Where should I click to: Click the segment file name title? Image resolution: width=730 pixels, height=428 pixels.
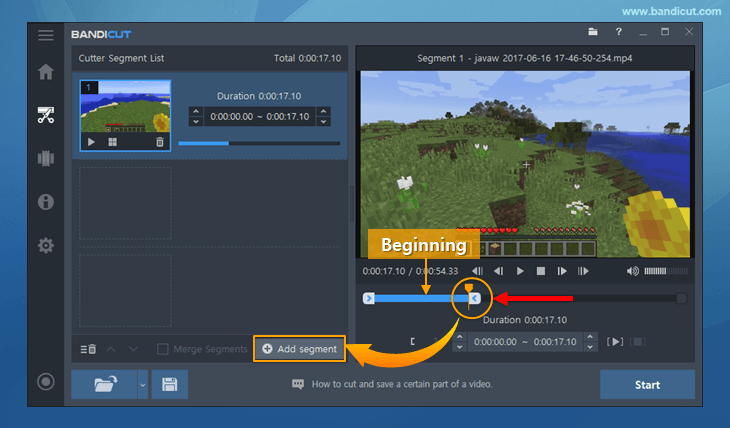[x=525, y=58]
